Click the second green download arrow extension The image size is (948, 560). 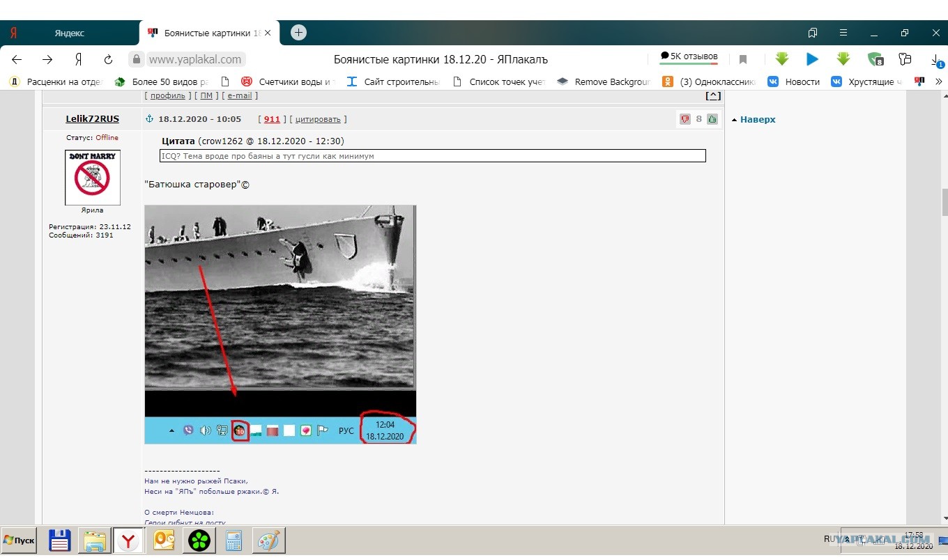pos(843,59)
